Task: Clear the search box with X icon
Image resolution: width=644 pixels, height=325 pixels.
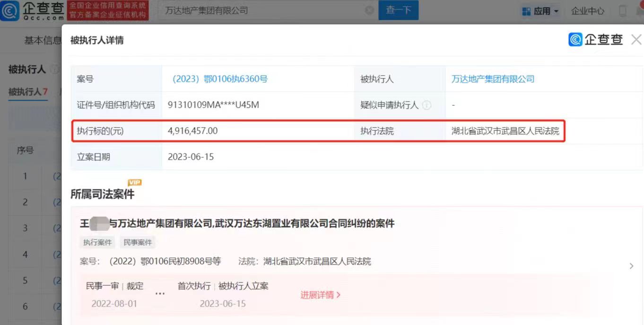Action: point(369,10)
